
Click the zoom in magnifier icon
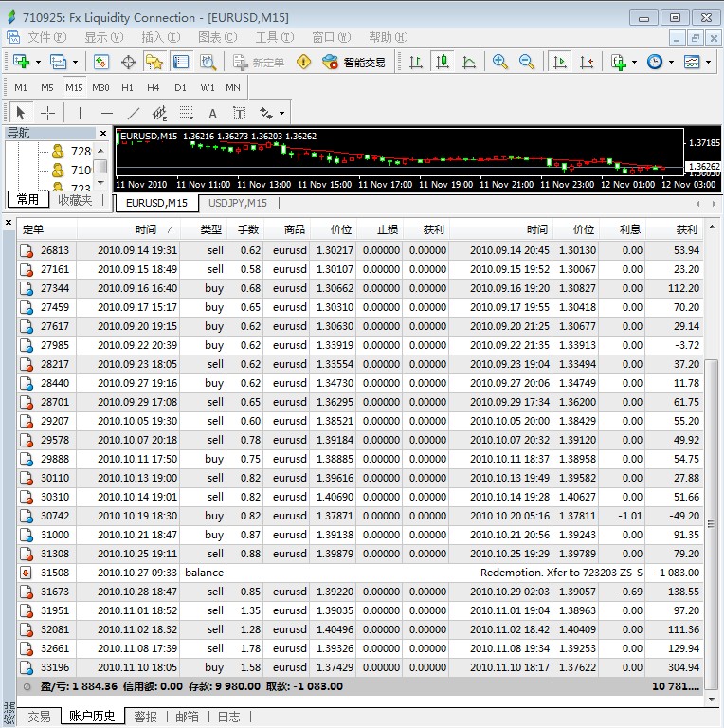pos(500,62)
